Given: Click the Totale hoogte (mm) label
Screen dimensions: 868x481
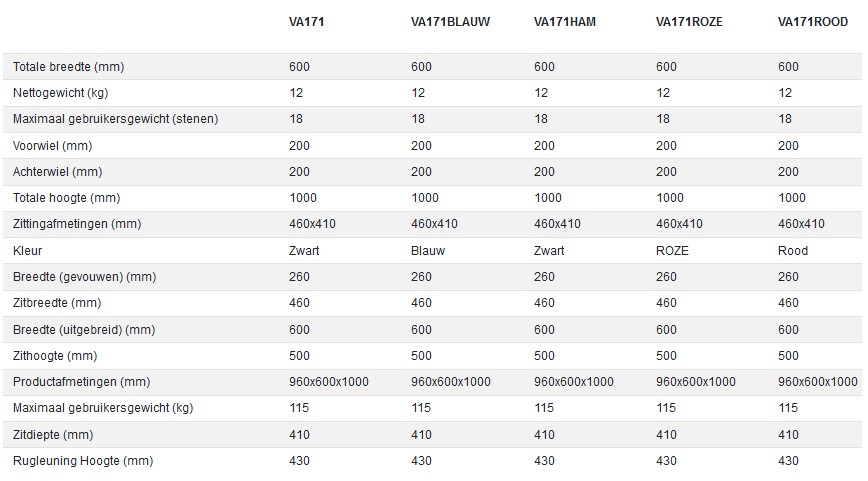Looking at the screenshot, I should tap(66, 198).
